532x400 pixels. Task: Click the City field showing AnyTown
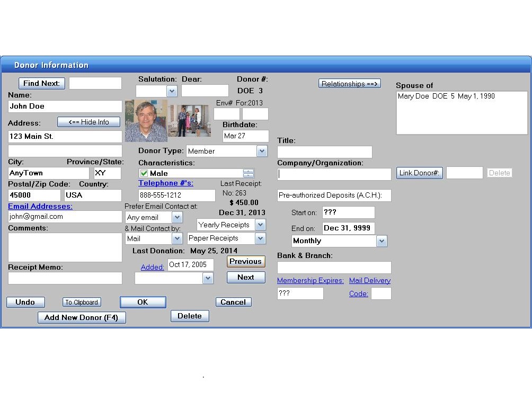49,173
